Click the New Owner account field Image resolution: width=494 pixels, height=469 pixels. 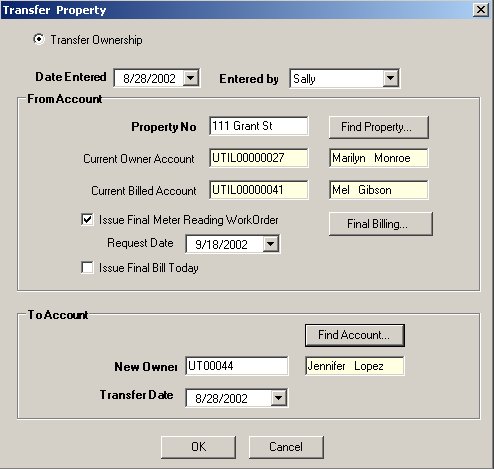pyautogui.click(x=237, y=366)
